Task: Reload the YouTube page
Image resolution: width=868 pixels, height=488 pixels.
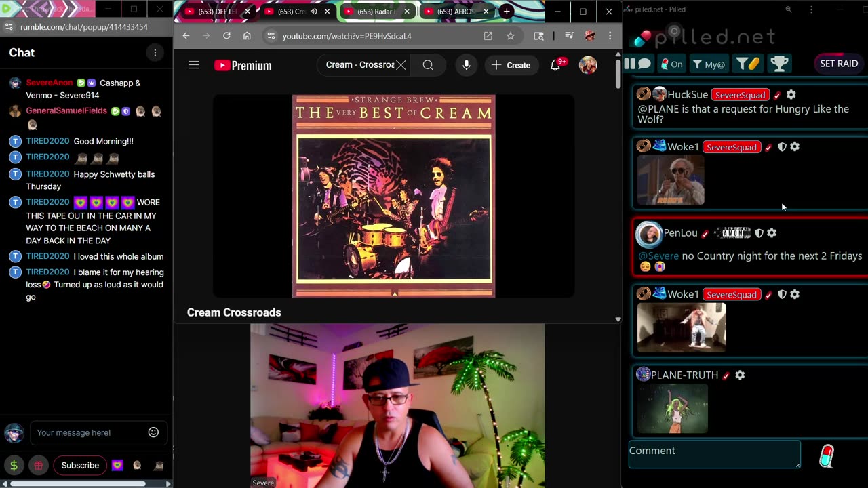Action: point(226,36)
